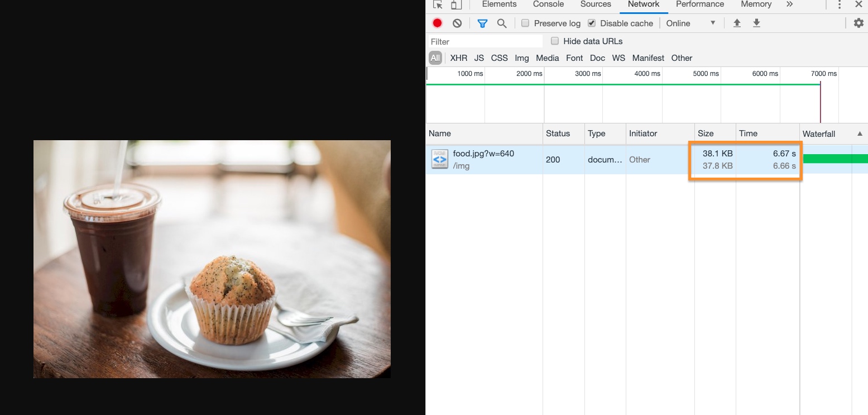Open the Online throttling dropdown

pyautogui.click(x=690, y=23)
